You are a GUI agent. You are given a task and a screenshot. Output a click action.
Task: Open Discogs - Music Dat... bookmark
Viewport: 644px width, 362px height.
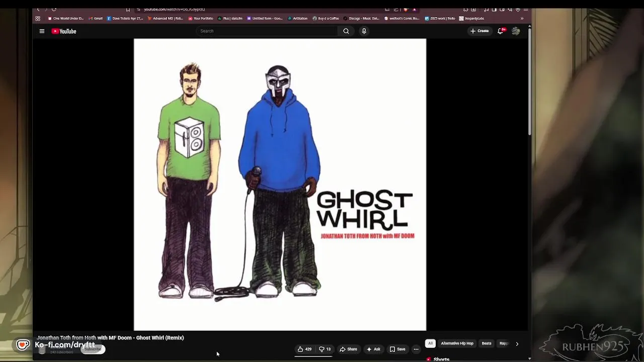click(361, 19)
